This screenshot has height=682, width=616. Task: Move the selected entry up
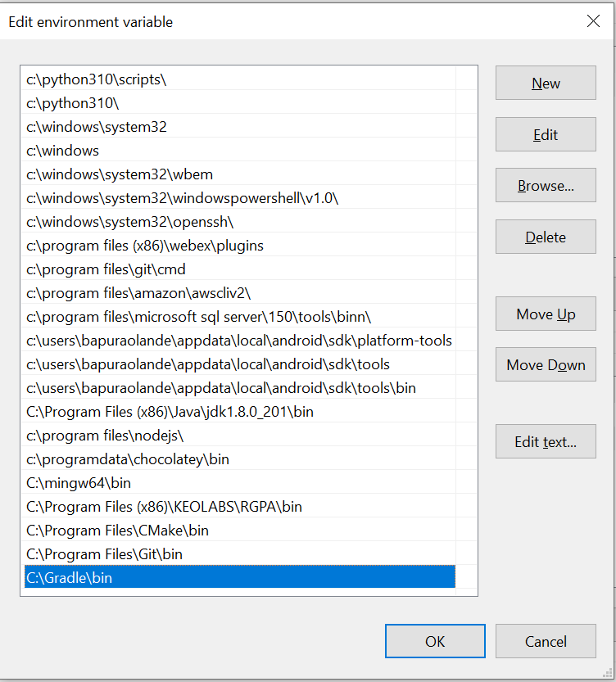(546, 314)
